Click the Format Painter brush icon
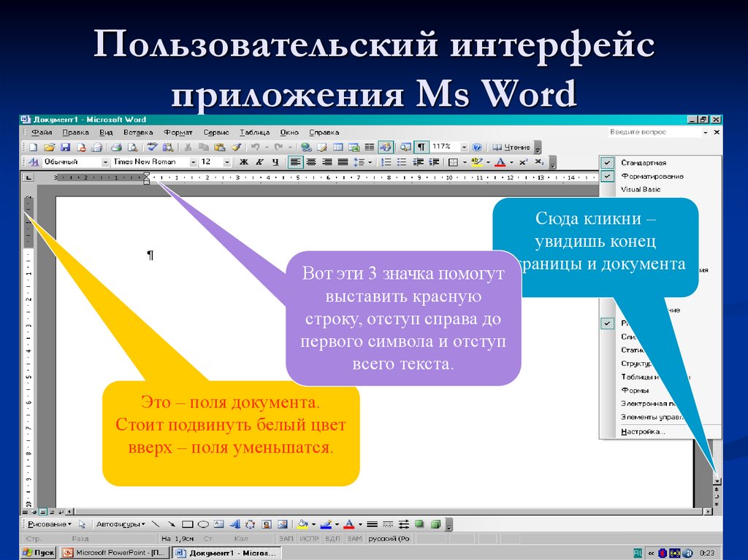Image resolution: width=748 pixels, height=560 pixels. pyautogui.click(x=235, y=147)
